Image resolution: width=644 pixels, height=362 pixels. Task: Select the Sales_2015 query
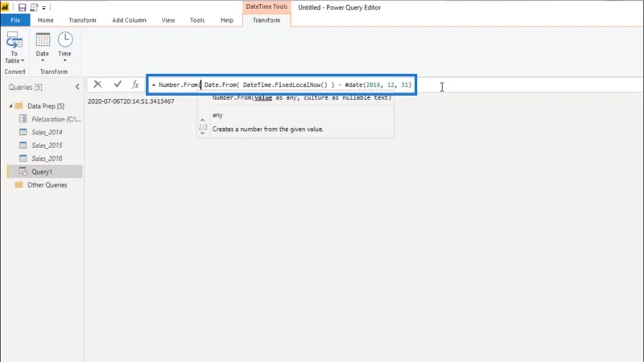[47, 146]
